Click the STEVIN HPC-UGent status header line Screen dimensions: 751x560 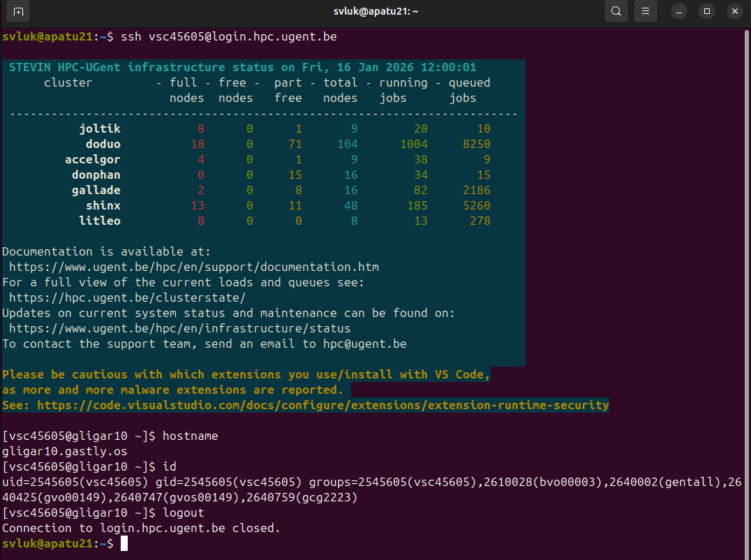(x=243, y=68)
